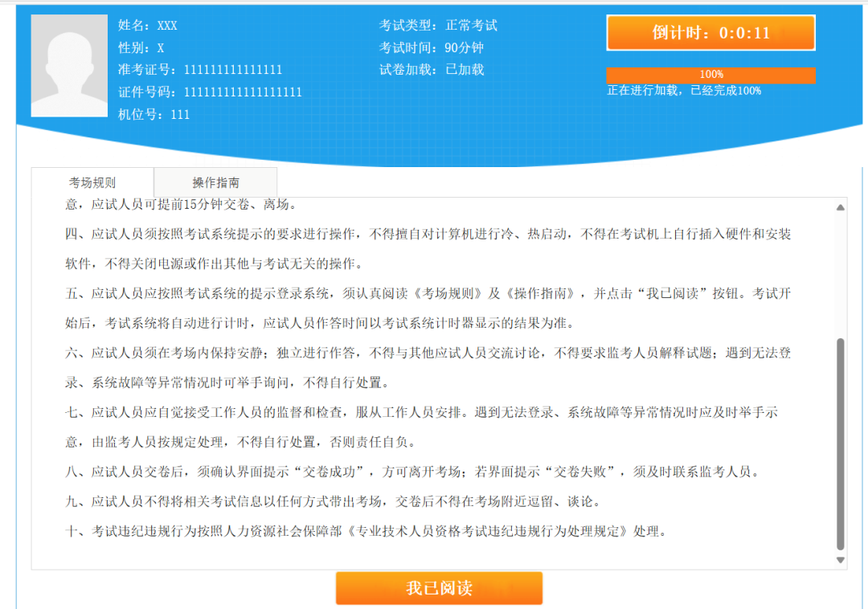
Task: Click rule 八 about 交卷成功 prompt
Action: click(x=411, y=472)
